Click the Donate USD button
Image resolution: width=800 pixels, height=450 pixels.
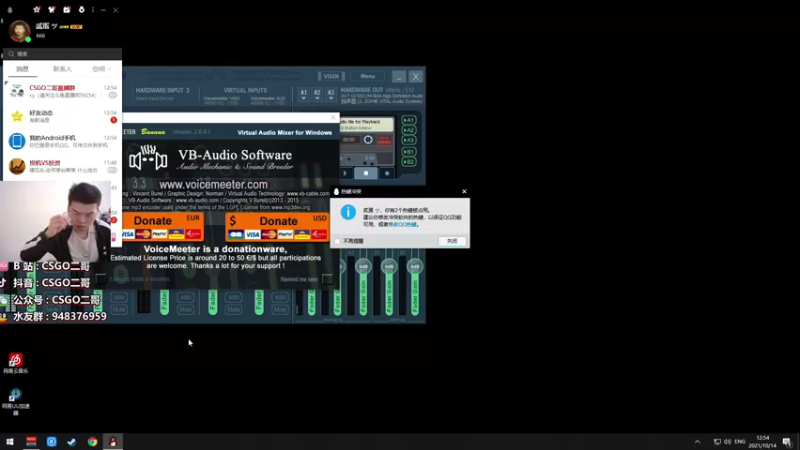tap(277, 227)
